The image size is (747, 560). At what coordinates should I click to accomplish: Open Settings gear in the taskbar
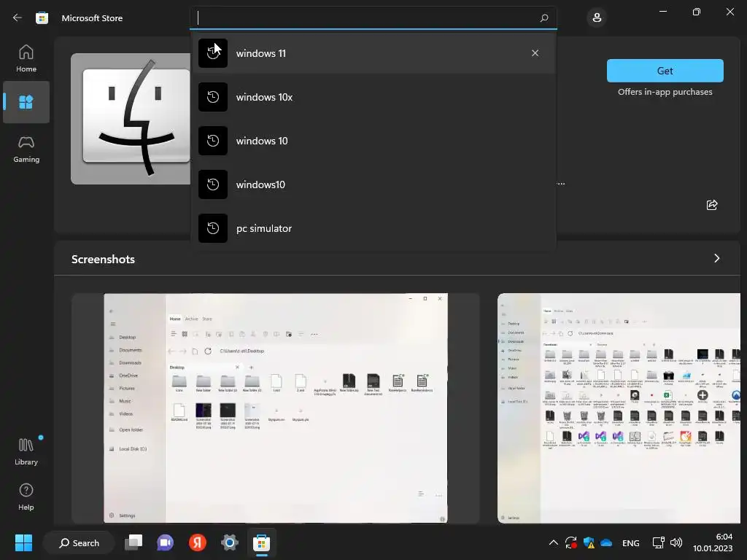(x=229, y=542)
